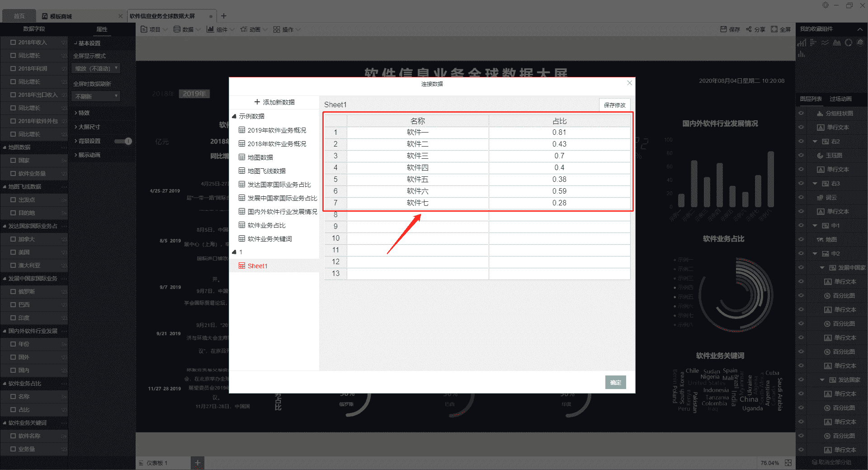Click the 分组柱状图 layer bar chart icon
The height and width of the screenshot is (470, 868).
click(x=820, y=114)
